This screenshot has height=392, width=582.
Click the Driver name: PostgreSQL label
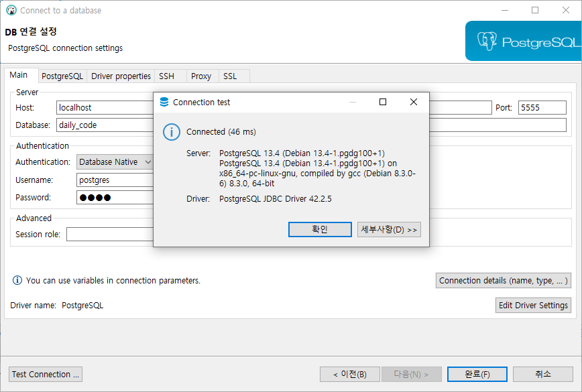point(57,305)
